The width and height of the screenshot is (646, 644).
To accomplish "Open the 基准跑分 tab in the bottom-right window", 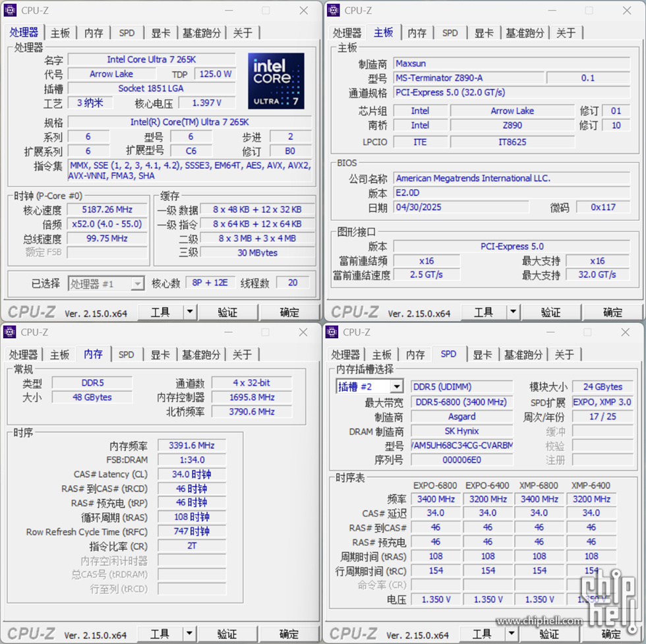I will point(523,355).
